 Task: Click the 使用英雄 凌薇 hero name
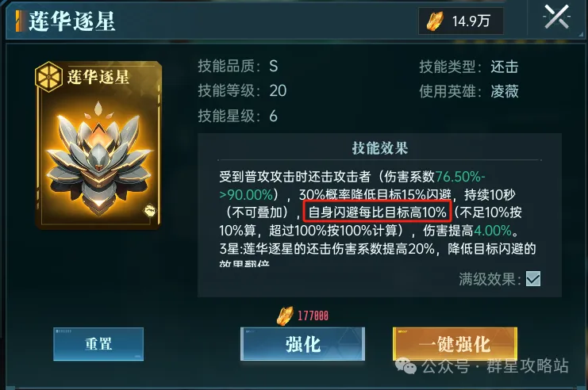point(505,91)
